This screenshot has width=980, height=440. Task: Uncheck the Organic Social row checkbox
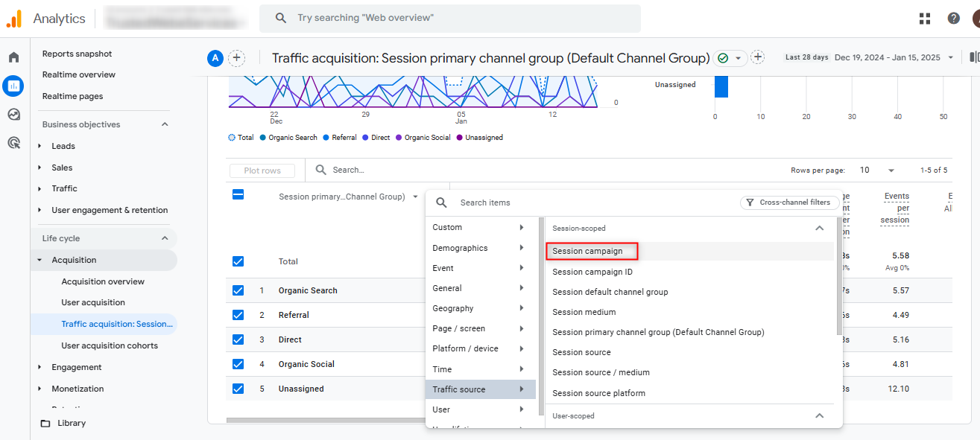[238, 364]
